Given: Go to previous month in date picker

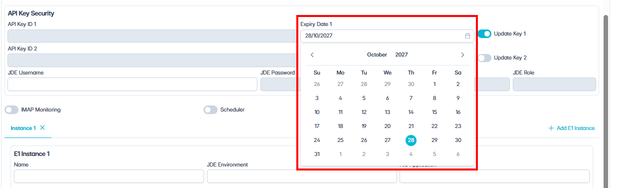Looking at the screenshot, I should tap(312, 55).
